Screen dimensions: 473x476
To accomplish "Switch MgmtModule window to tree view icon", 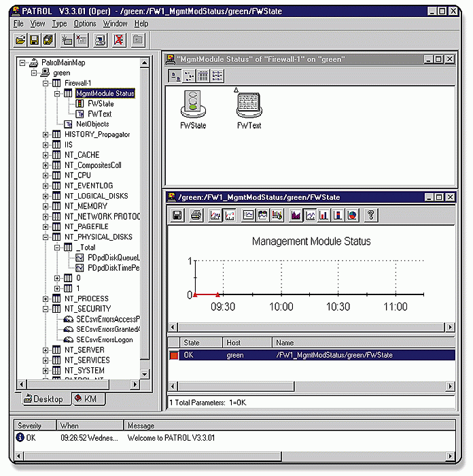I will click(189, 75).
